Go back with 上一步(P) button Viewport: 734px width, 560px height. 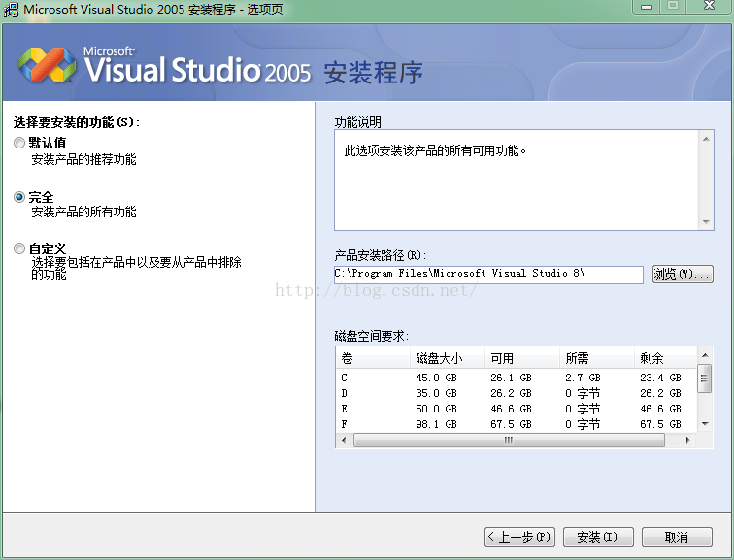tap(519, 537)
